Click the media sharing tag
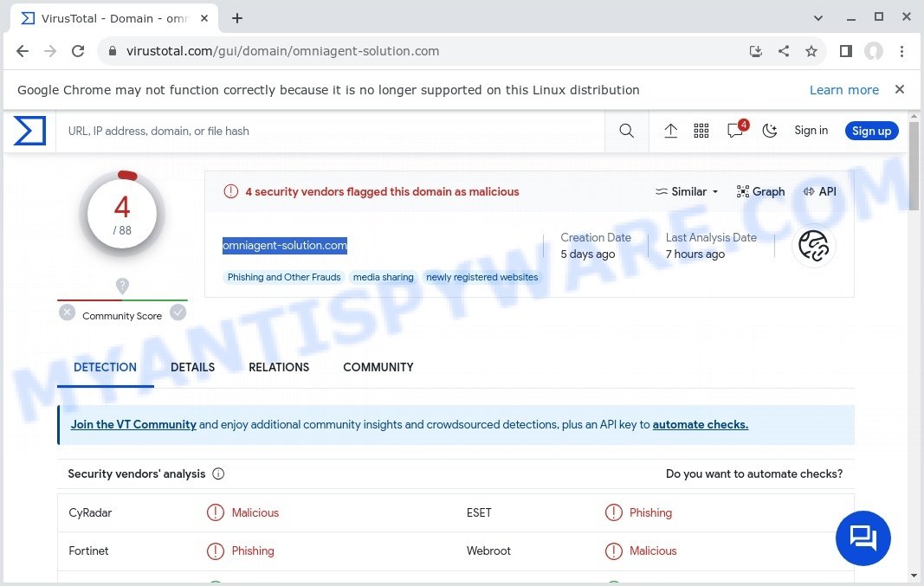 tap(383, 277)
